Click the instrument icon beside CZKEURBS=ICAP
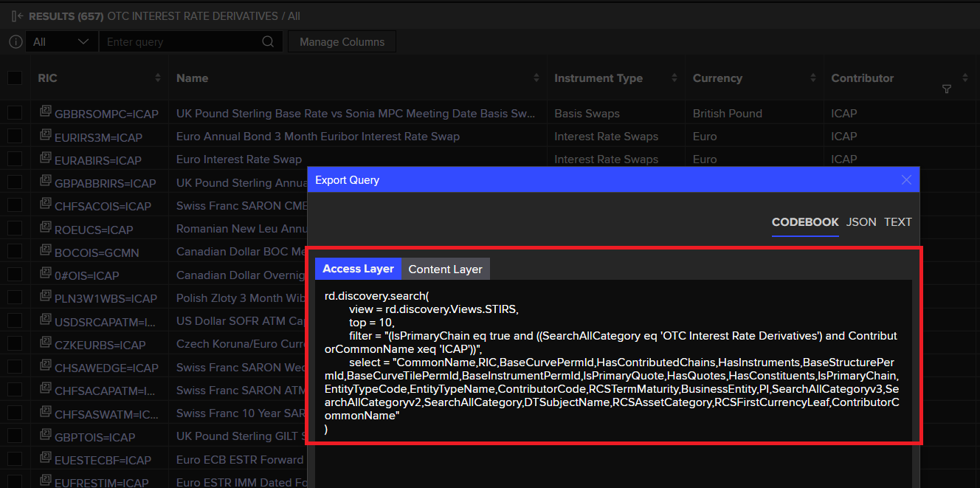The height and width of the screenshot is (488, 980). pyautogui.click(x=46, y=343)
